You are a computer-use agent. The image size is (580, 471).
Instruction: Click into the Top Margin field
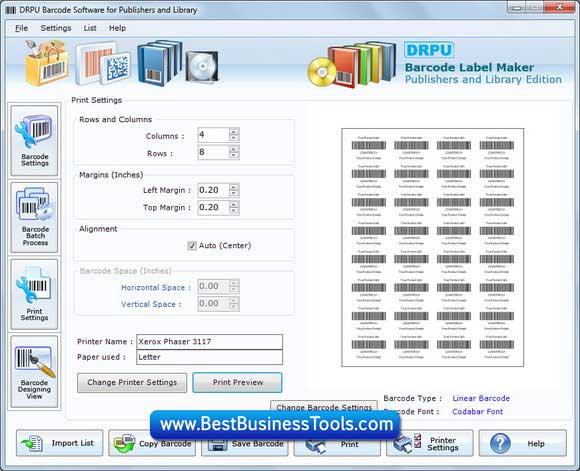(214, 208)
